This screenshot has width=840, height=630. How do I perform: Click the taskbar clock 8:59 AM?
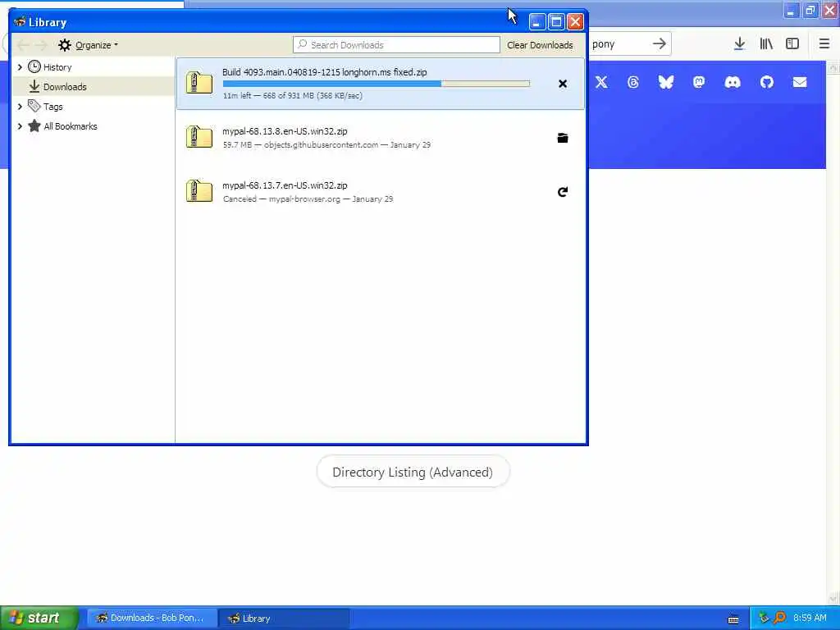(810, 619)
